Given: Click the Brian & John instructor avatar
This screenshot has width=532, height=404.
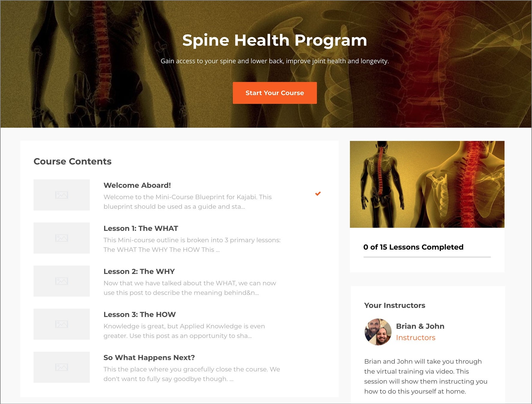Looking at the screenshot, I should pyautogui.click(x=378, y=332).
